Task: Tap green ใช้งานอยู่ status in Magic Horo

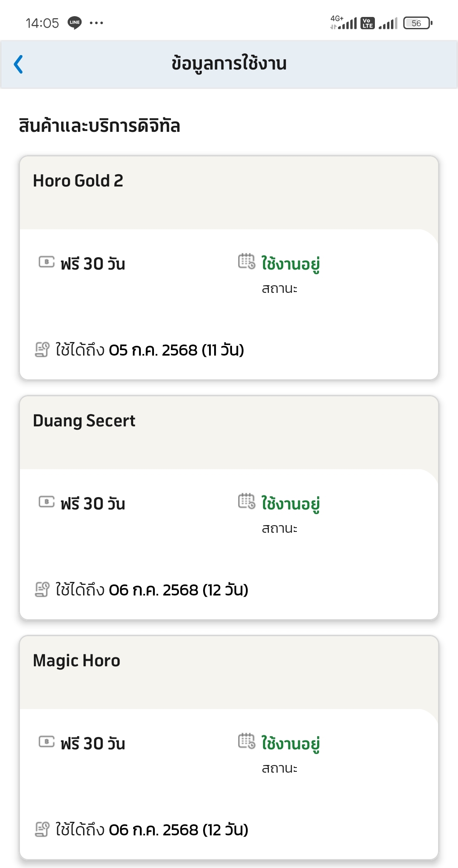Action: tap(290, 743)
